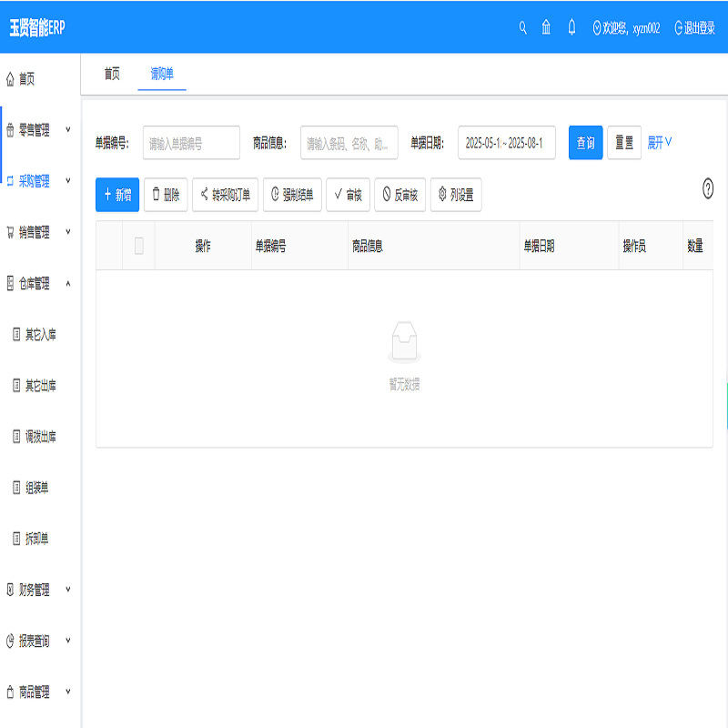The width and height of the screenshot is (728, 728).
Task: Click the 查询 query button
Action: point(584,143)
